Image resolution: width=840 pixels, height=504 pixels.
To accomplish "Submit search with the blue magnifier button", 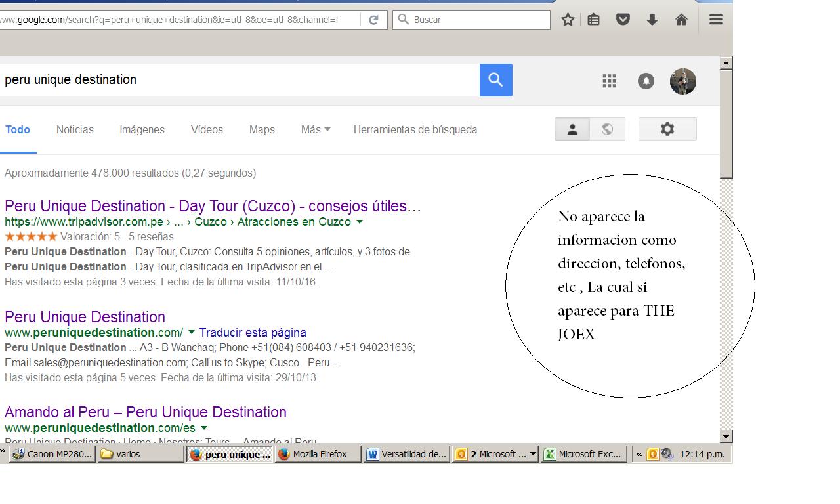I will click(496, 80).
